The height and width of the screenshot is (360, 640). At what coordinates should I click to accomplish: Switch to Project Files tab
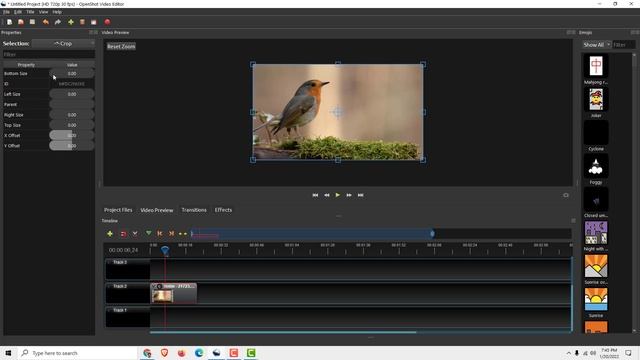(118, 210)
